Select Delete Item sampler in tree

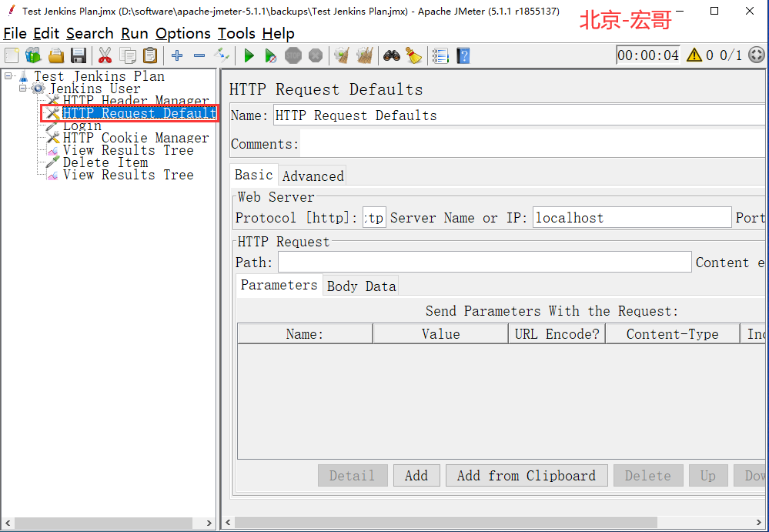tap(105, 162)
